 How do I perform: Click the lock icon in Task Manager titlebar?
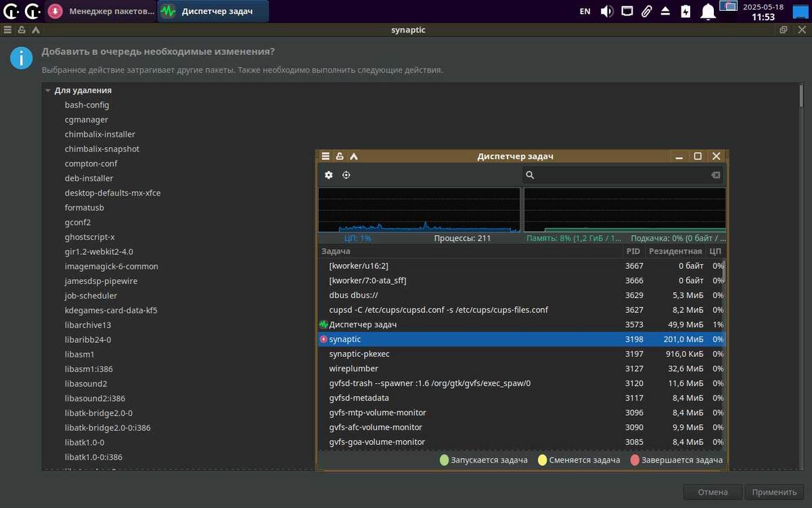pos(340,156)
